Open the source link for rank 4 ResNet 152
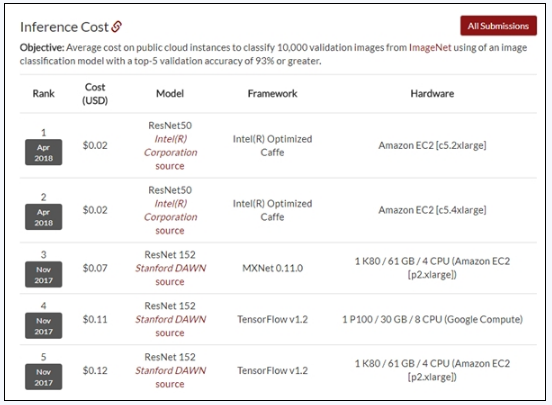The height and width of the screenshot is (405, 552). [x=170, y=333]
